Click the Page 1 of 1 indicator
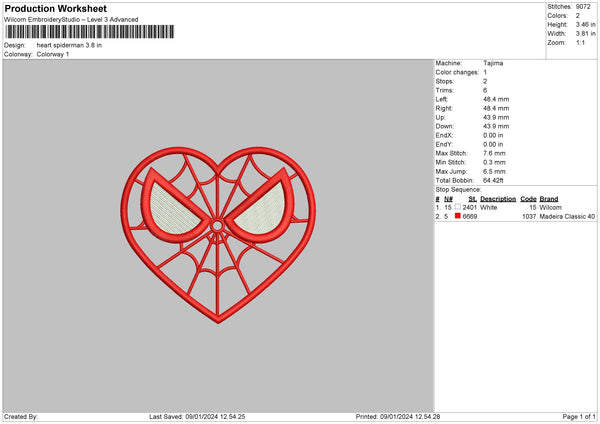Viewport: 600px width, 424px height. click(579, 417)
